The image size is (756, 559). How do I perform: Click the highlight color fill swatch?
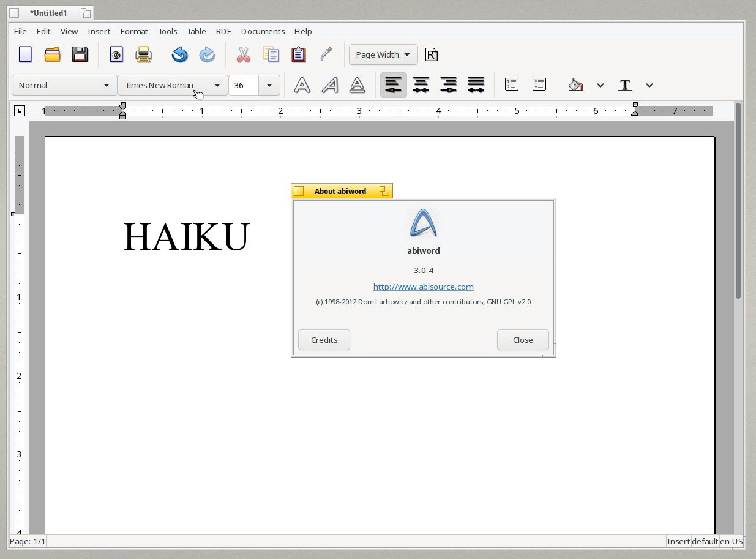click(x=575, y=85)
